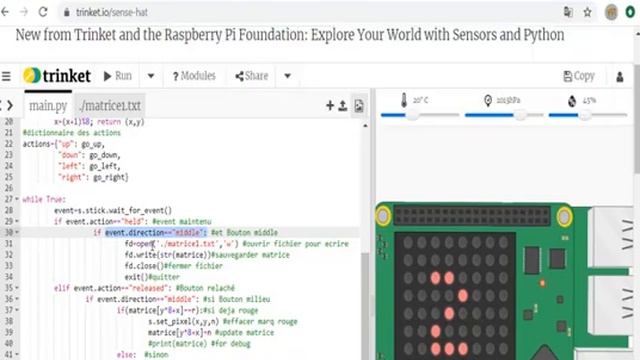Copy the trinket using Copy button
Image resolution: width=640 pixels, height=360 pixels.
coord(579,76)
